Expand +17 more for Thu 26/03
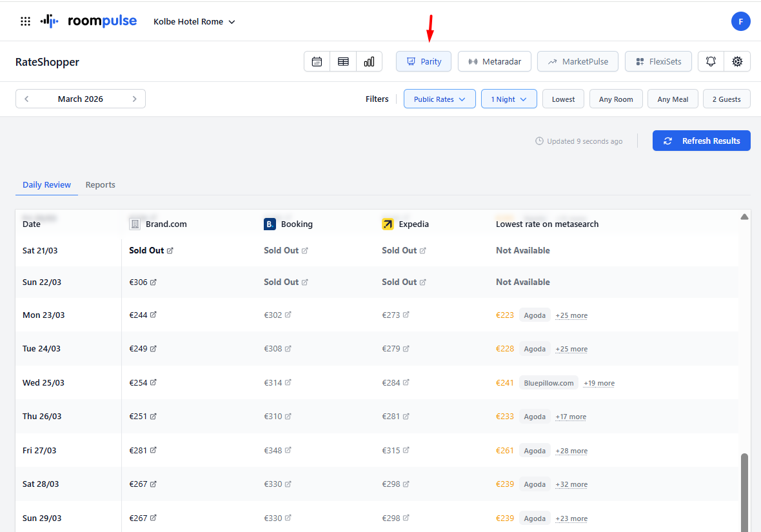Image resolution: width=761 pixels, height=532 pixels. [571, 417]
